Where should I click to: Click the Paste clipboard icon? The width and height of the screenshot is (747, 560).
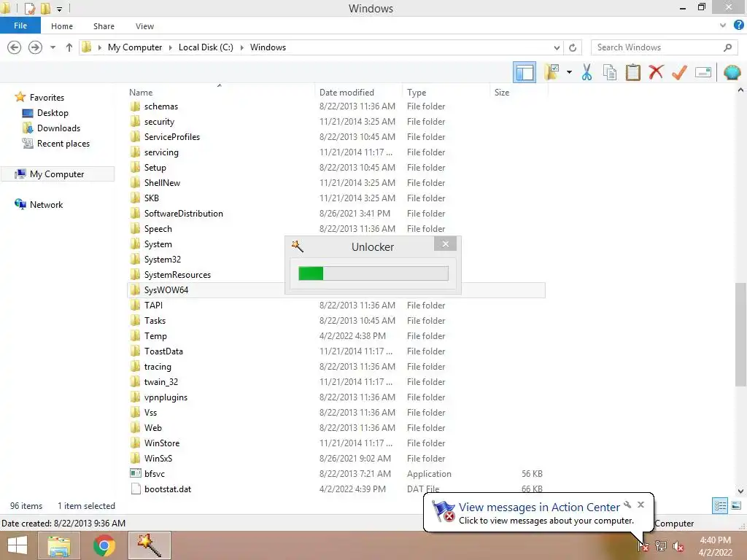pyautogui.click(x=632, y=72)
